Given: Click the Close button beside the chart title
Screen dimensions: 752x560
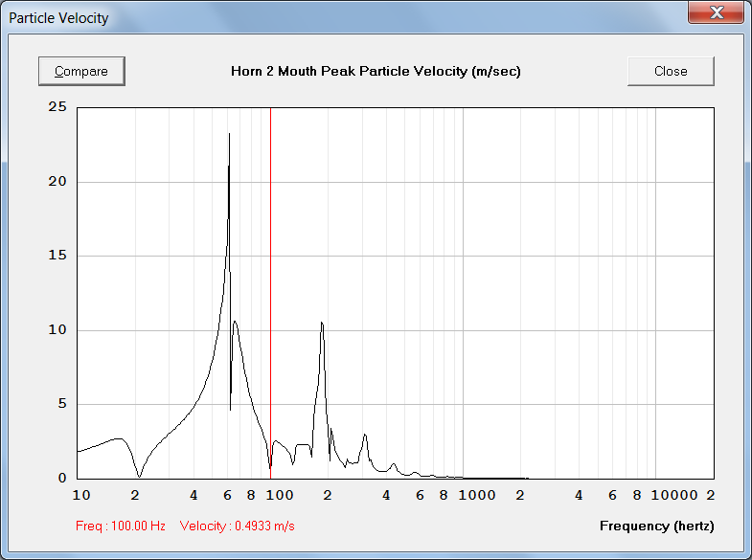Looking at the screenshot, I should (x=671, y=72).
